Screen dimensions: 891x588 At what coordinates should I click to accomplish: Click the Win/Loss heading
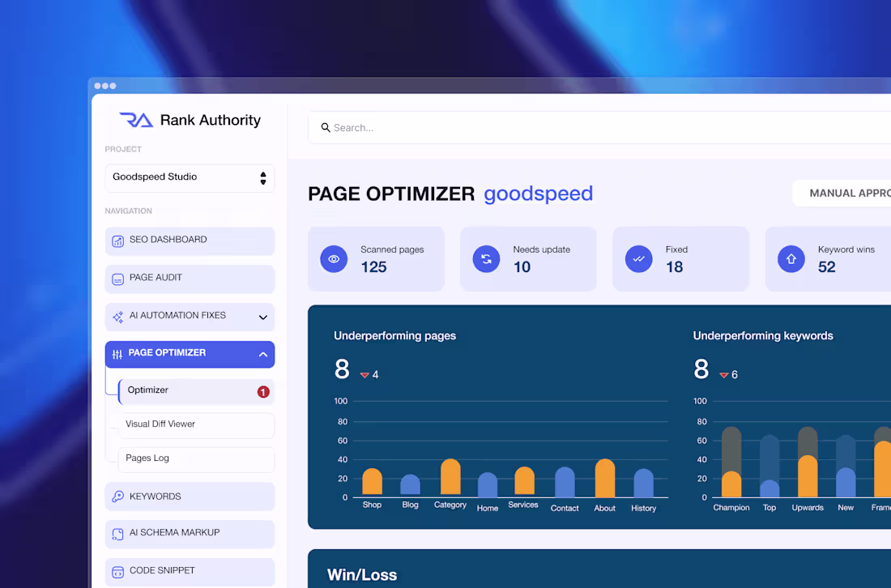(x=362, y=575)
